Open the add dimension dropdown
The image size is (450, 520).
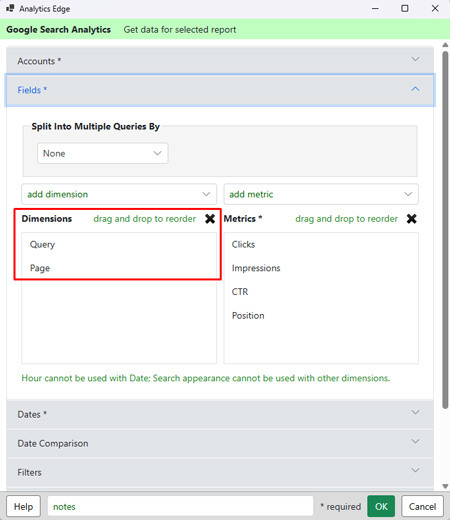pos(119,194)
